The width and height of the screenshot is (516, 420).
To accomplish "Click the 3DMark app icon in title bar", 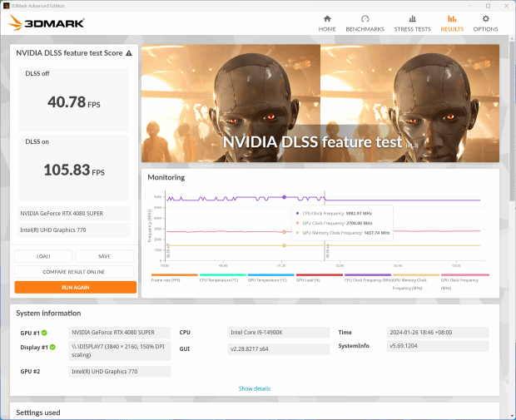I will pyautogui.click(x=7, y=6).
